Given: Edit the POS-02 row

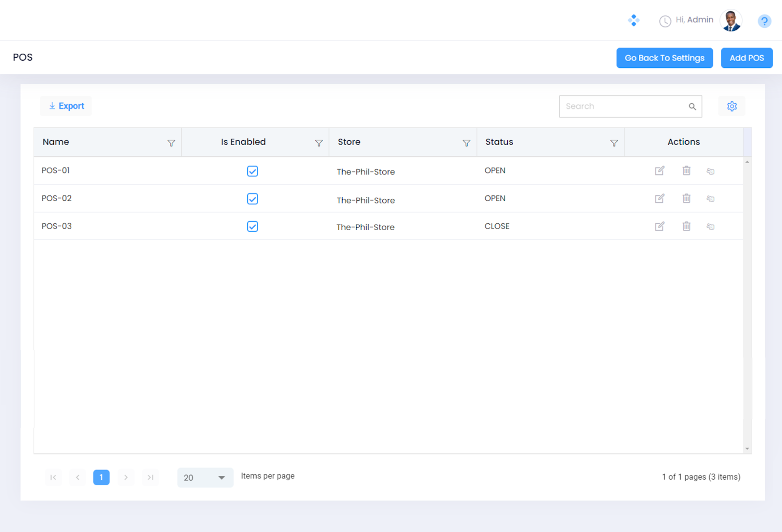Looking at the screenshot, I should coord(659,198).
